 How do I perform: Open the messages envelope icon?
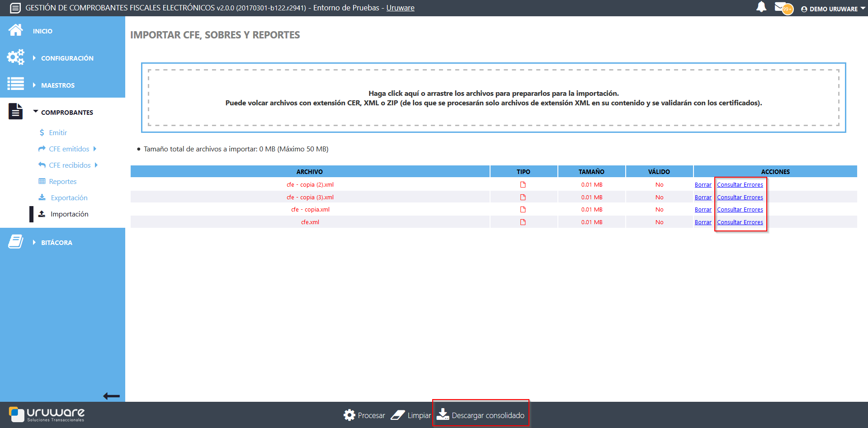coord(780,7)
